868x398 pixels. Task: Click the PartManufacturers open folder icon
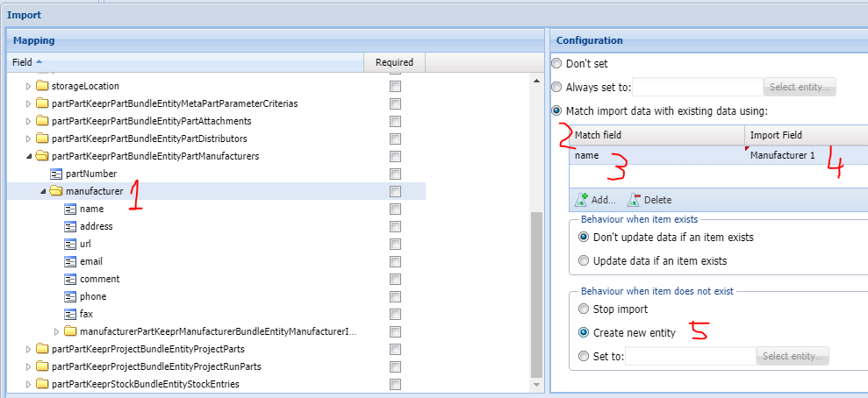42,156
